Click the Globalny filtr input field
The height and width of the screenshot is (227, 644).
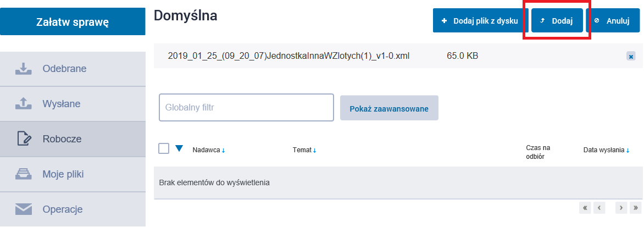(x=246, y=107)
